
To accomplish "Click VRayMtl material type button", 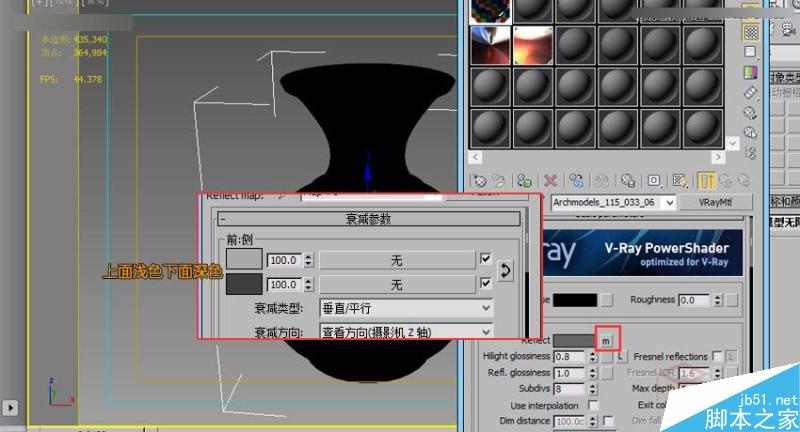I will click(x=715, y=202).
